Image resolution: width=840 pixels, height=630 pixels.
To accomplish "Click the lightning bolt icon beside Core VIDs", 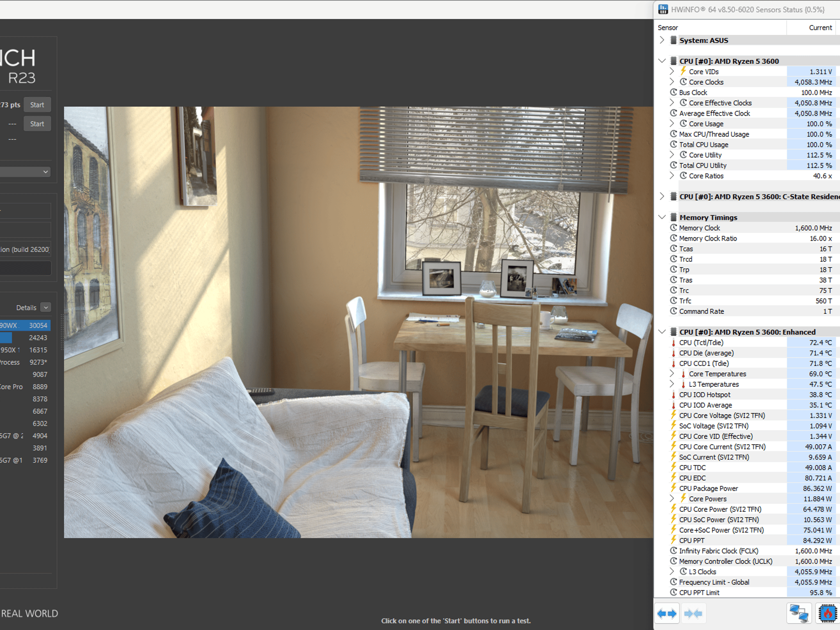I will pos(683,71).
